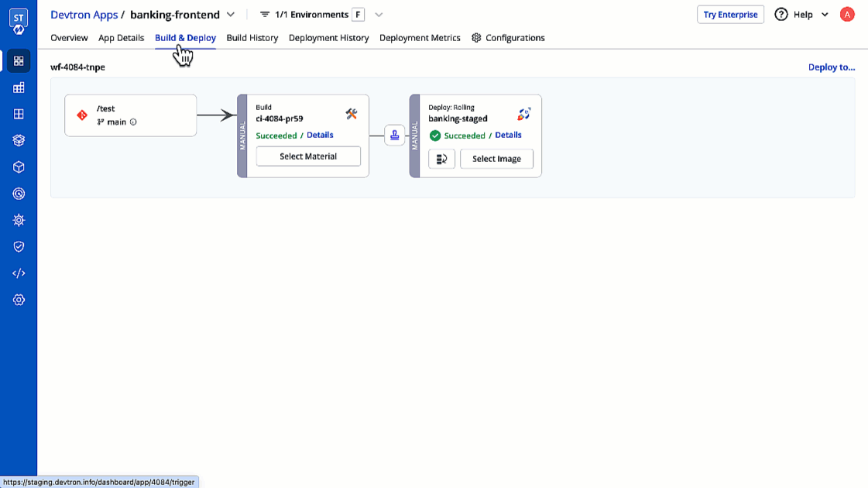
Task: Click the rocket icon on banking-staged deploy card
Action: [524, 113]
